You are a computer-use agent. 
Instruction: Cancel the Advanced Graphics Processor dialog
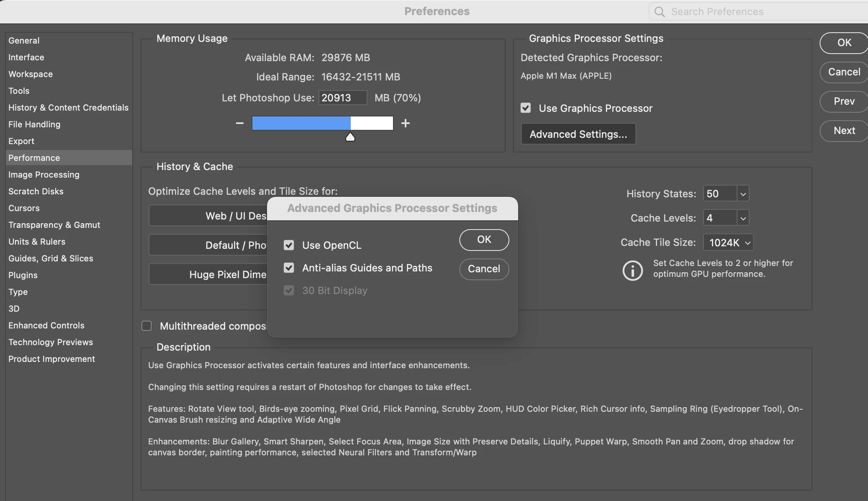click(x=484, y=269)
